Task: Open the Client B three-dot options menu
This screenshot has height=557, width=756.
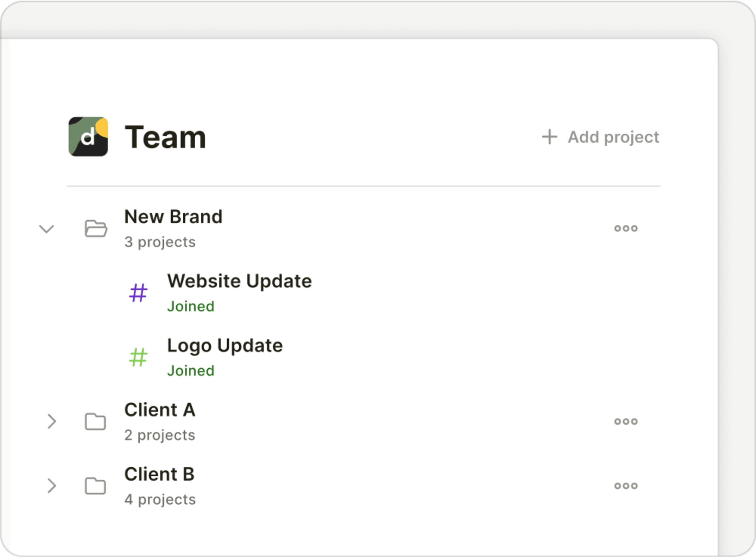Action: [626, 486]
